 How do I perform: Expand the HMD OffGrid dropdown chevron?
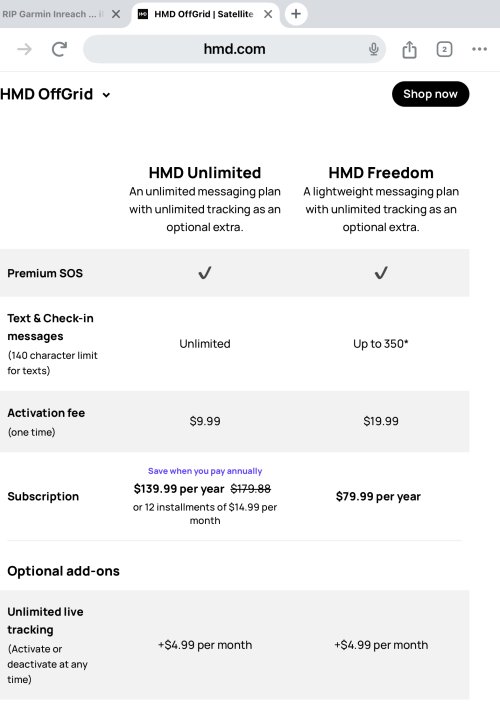coord(106,95)
